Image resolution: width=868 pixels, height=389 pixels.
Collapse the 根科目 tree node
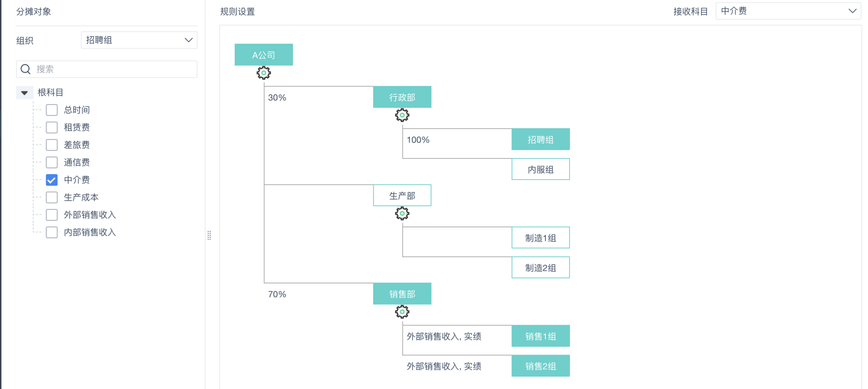(25, 93)
